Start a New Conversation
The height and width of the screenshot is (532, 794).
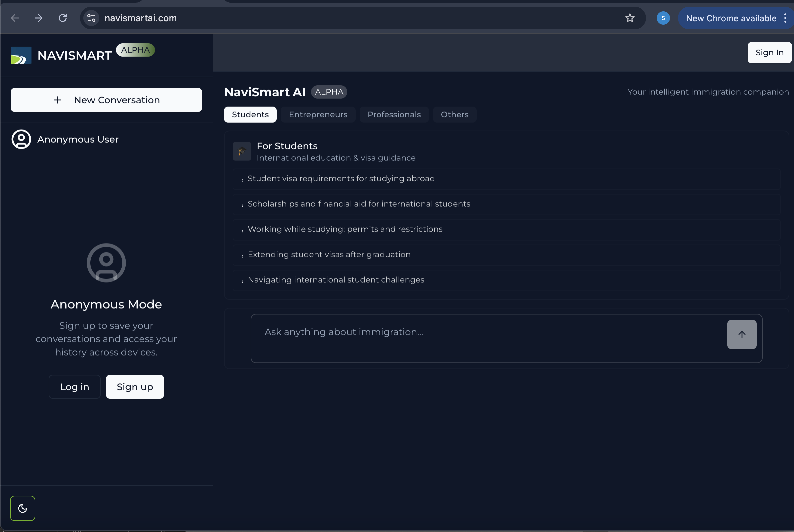tap(106, 100)
